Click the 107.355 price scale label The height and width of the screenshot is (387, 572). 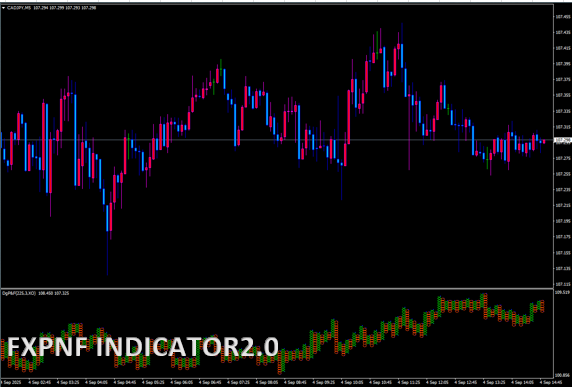point(562,95)
